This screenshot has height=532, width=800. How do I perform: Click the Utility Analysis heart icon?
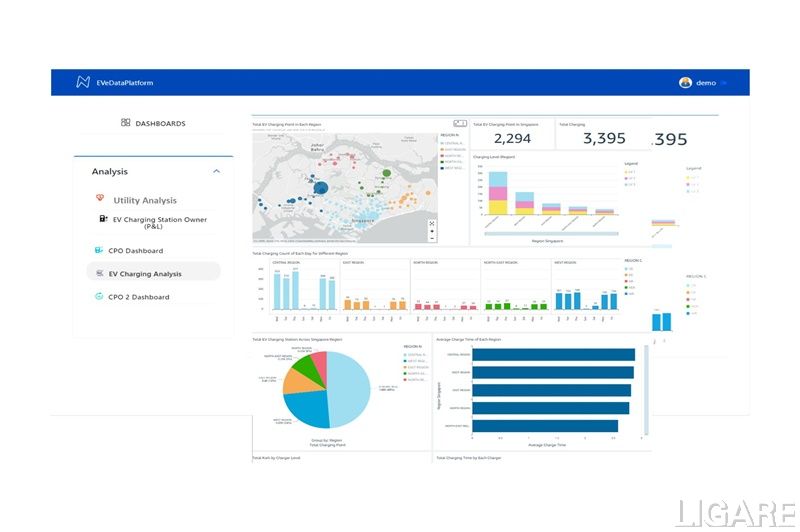click(100, 200)
